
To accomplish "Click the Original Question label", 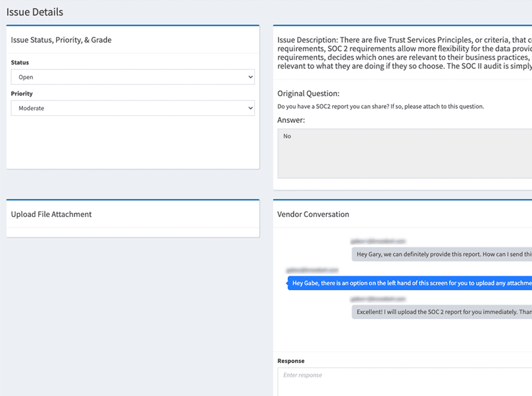I will (x=308, y=93).
